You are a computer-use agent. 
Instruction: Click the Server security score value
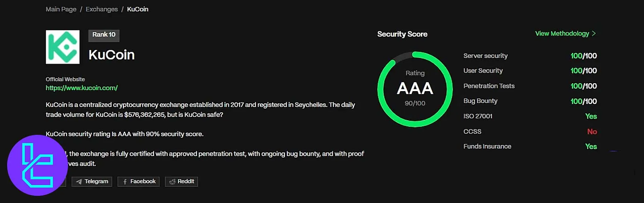click(x=584, y=56)
